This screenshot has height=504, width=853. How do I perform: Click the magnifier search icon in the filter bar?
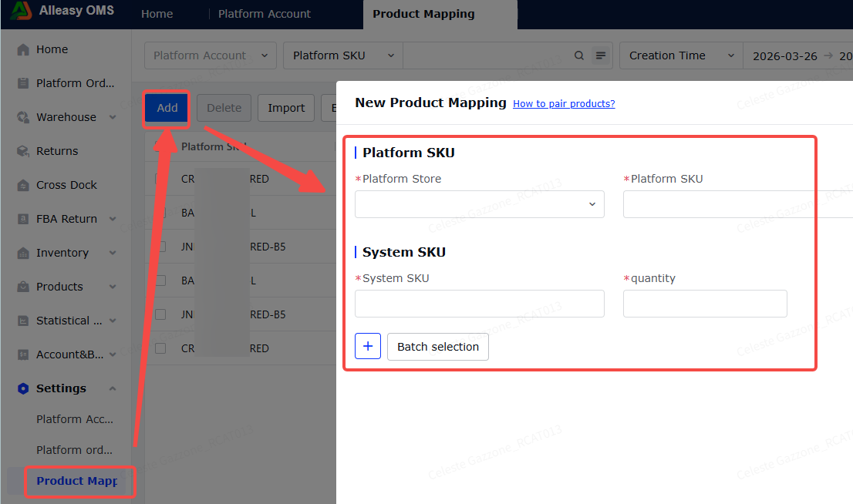click(x=578, y=55)
